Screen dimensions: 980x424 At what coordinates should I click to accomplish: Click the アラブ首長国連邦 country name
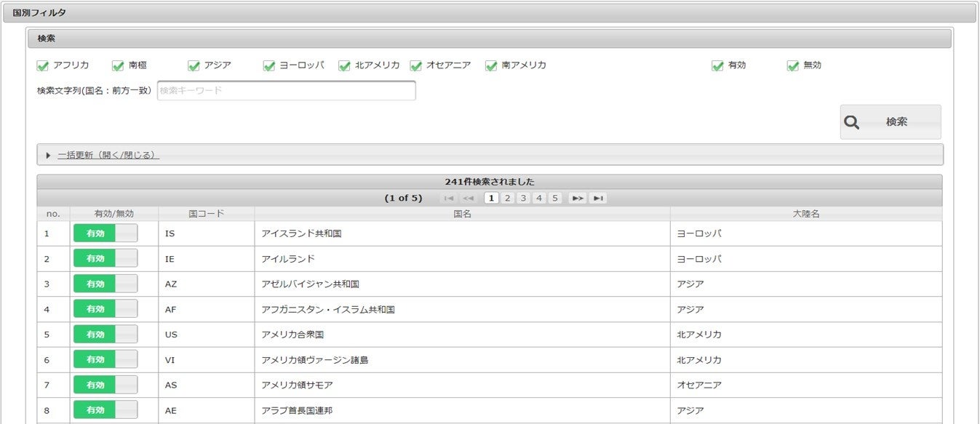[x=297, y=410]
